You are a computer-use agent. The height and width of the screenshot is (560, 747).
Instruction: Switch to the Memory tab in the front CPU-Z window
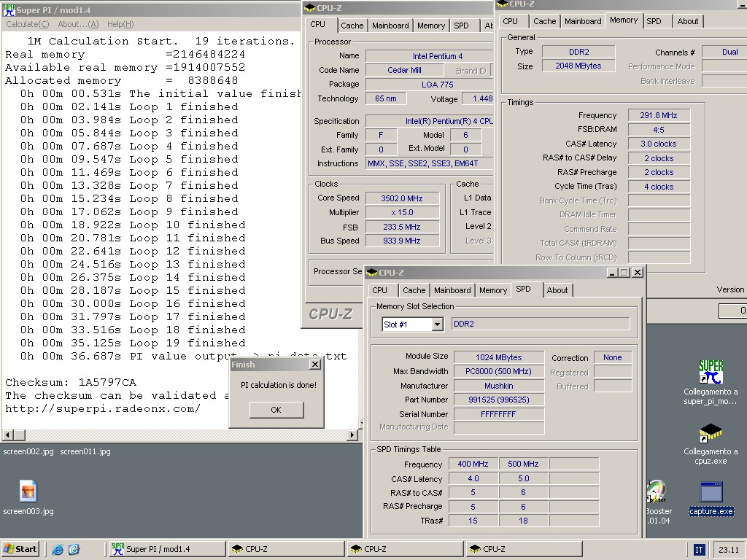click(x=493, y=290)
